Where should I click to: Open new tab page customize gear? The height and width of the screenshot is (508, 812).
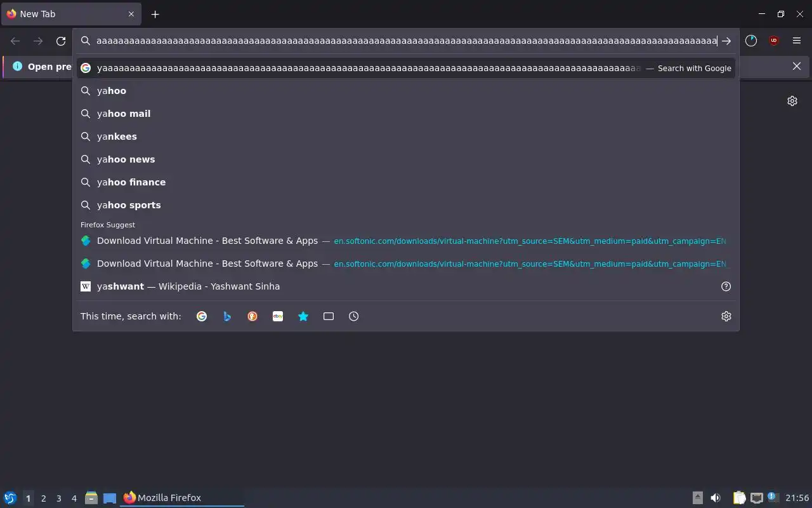click(x=792, y=101)
